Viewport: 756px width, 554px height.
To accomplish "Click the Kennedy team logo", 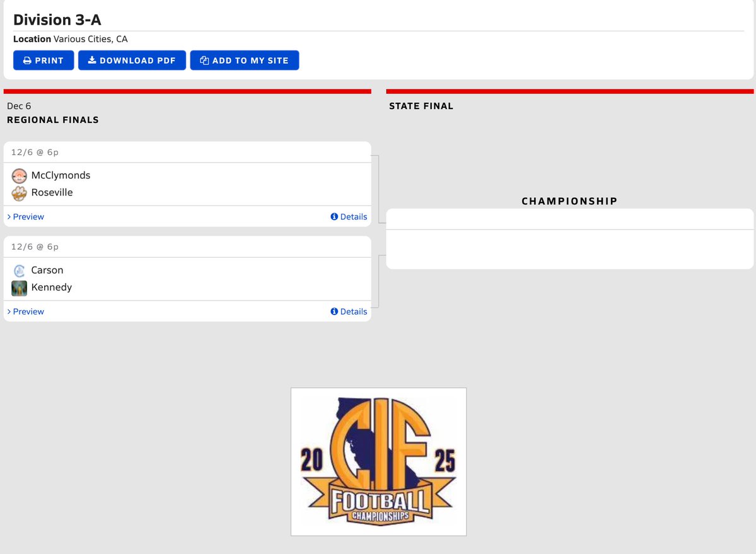I will [x=20, y=288].
